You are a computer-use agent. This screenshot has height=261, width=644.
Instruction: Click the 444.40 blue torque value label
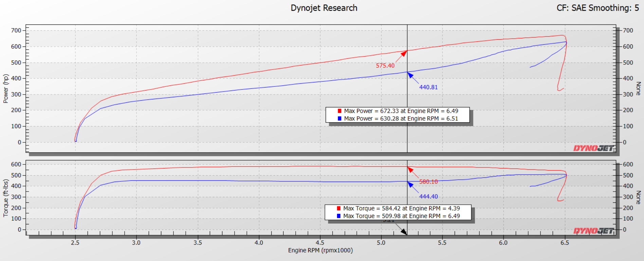point(428,197)
